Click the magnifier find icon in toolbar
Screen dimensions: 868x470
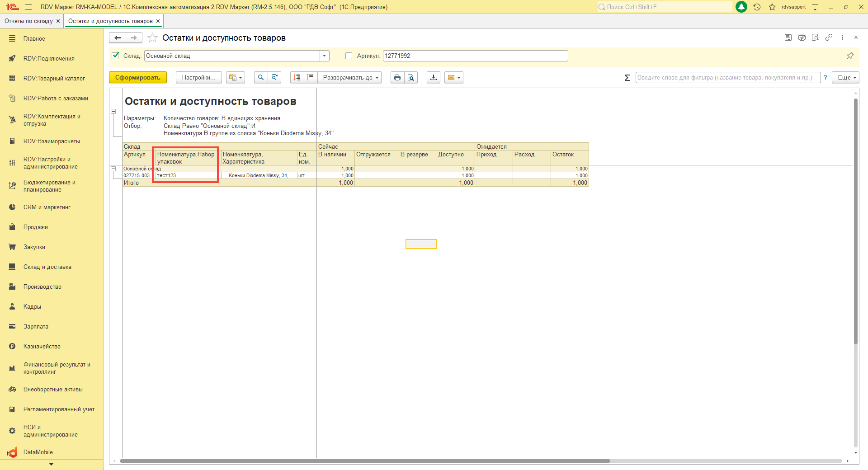click(260, 77)
